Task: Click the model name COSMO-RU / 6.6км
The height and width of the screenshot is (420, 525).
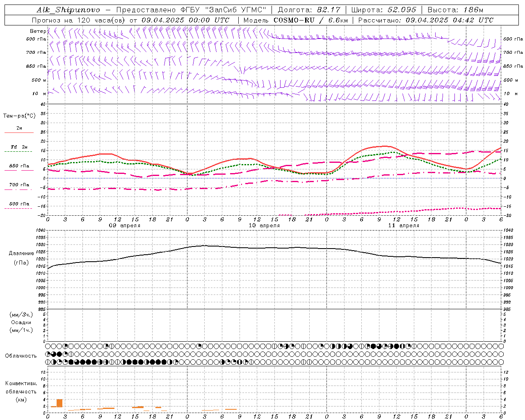Action: (310, 20)
